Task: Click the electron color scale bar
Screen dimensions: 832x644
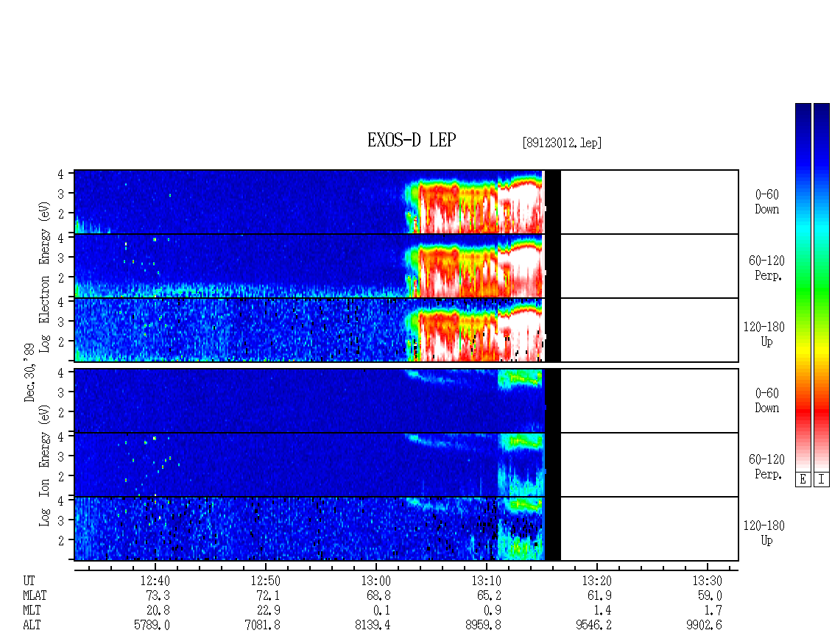Action: pos(803,287)
